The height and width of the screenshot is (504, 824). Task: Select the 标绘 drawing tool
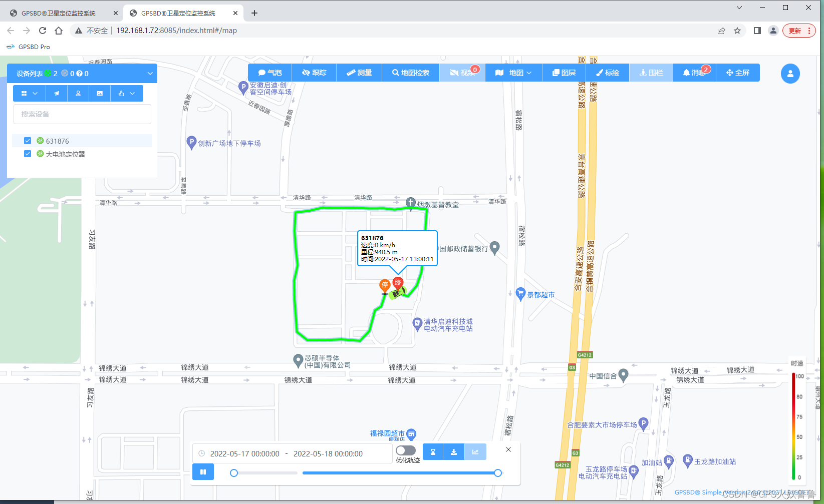click(608, 73)
